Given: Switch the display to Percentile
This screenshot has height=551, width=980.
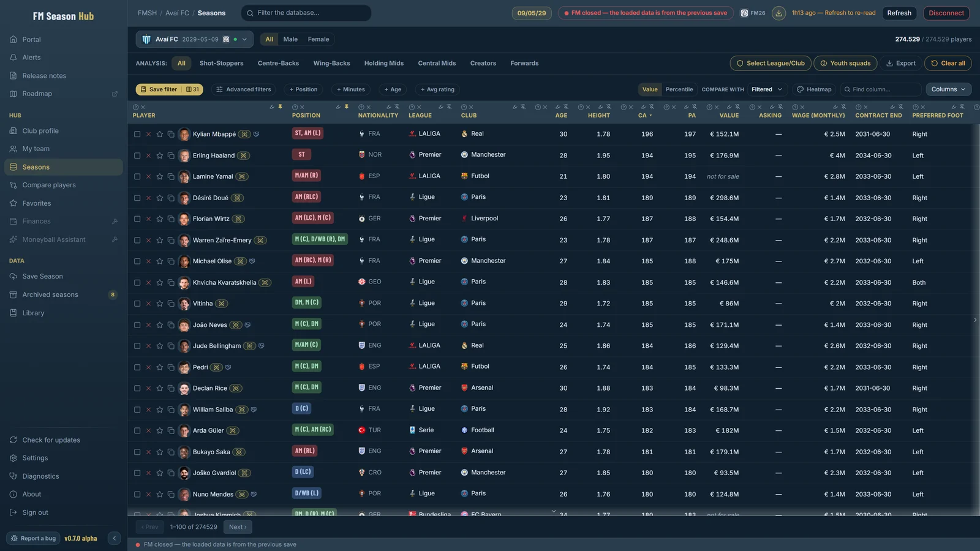Looking at the screenshot, I should tap(679, 89).
